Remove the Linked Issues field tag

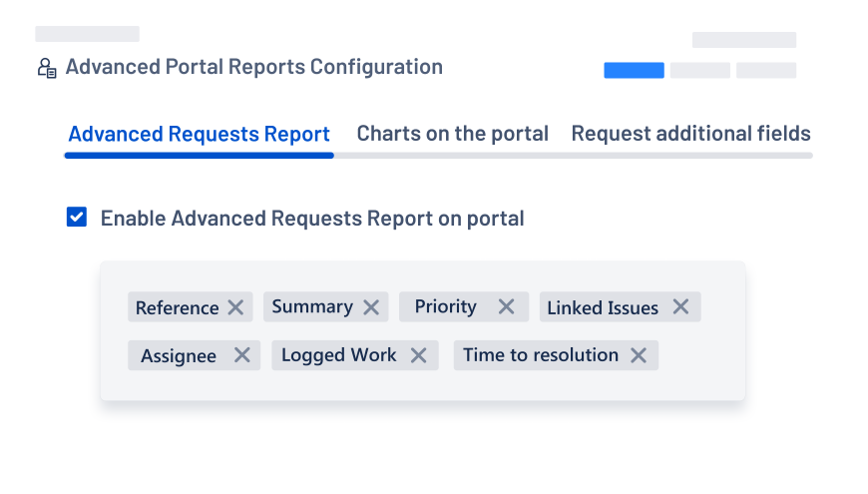pos(680,307)
